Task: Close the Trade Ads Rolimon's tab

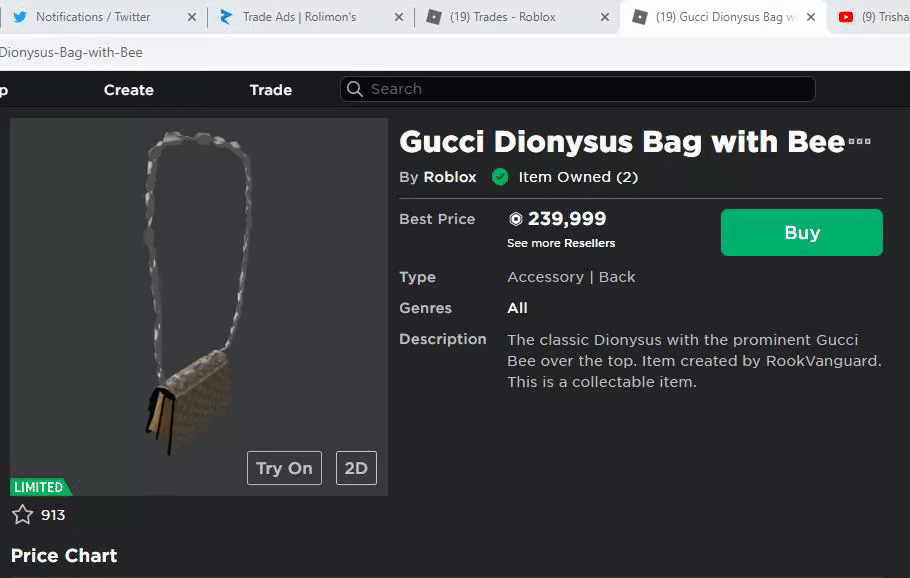Action: pos(399,17)
